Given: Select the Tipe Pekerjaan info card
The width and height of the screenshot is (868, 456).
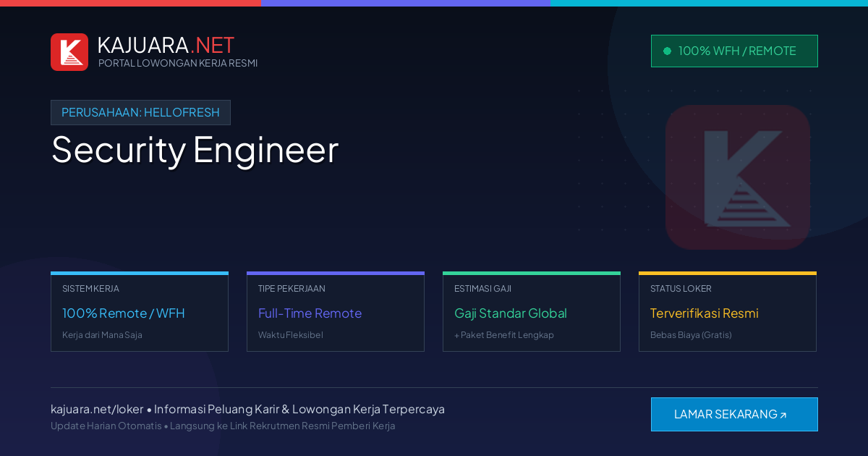Looking at the screenshot, I should (x=336, y=312).
